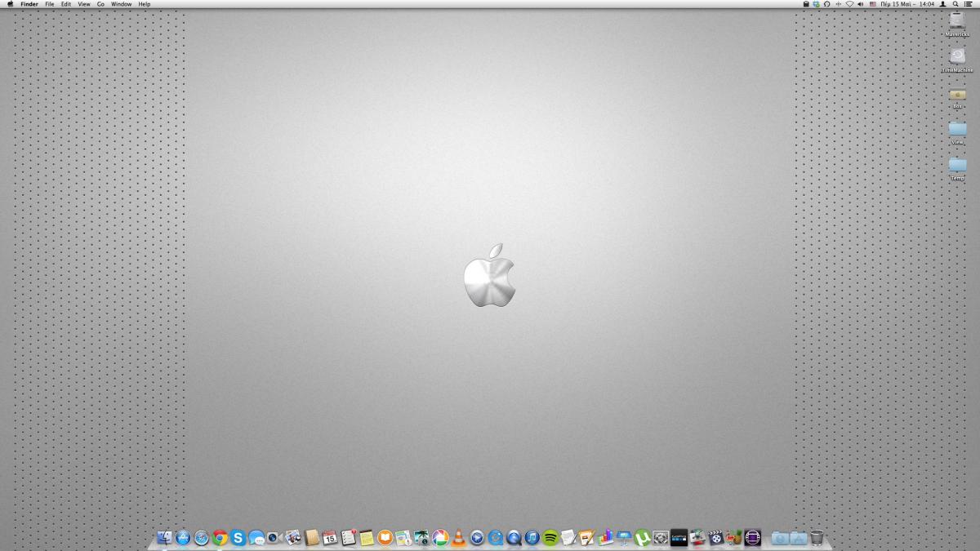This screenshot has width=980, height=551.
Task: Launch Numbers chart icon in Dock
Action: coord(605,537)
